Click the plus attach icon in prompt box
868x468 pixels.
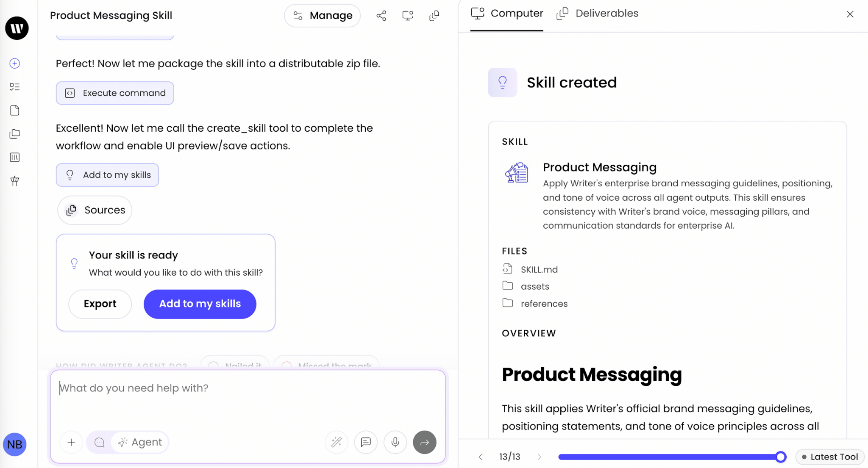[x=71, y=442]
